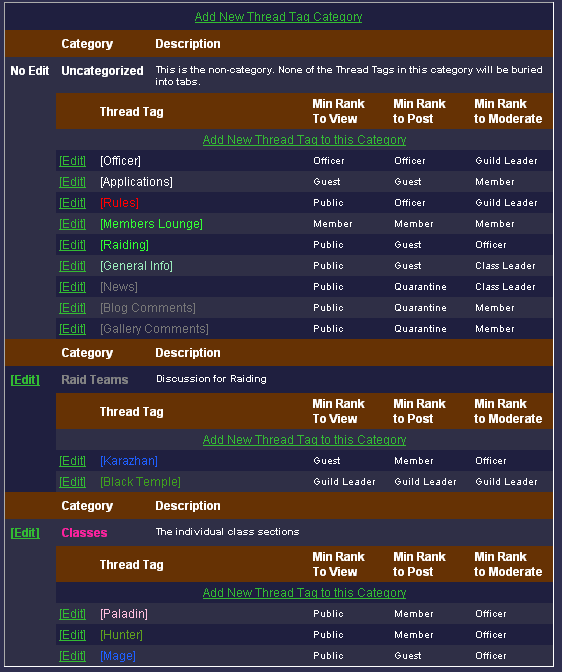The height and width of the screenshot is (672, 562).
Task: Edit the [News] thread tag
Action: coord(72,287)
